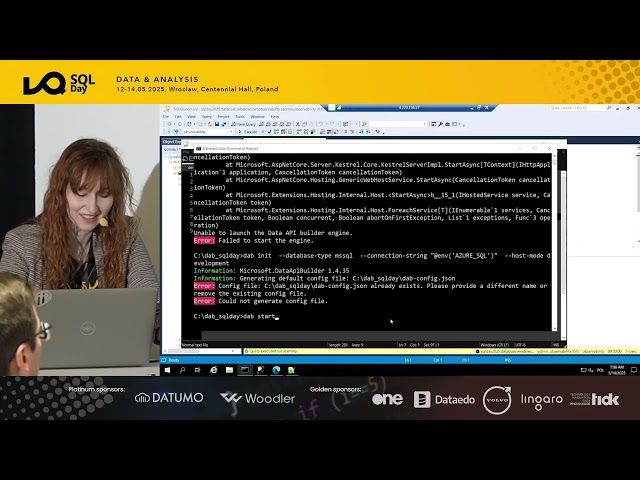The height and width of the screenshot is (480, 640).
Task: Open the Query menu in SSMS
Action: (x=207, y=117)
